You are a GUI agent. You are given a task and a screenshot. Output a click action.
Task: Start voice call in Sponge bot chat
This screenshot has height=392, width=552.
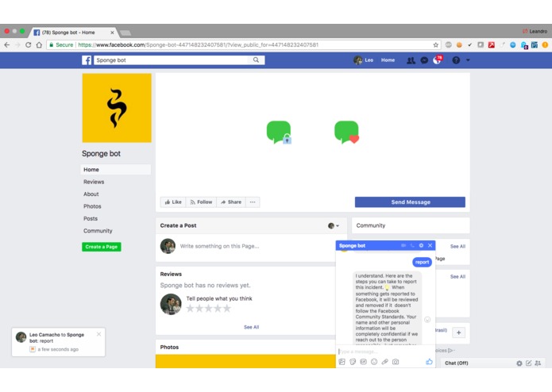412,245
